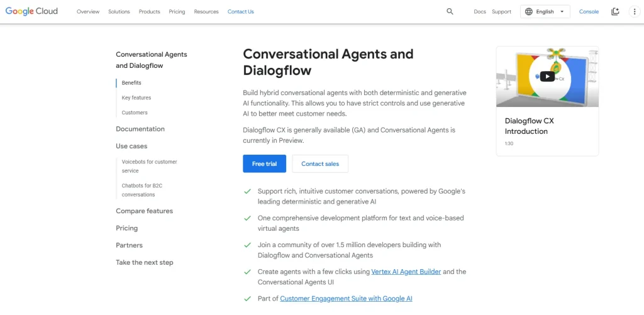Start the Free trial
Image resolution: width=644 pixels, height=315 pixels.
tap(265, 163)
